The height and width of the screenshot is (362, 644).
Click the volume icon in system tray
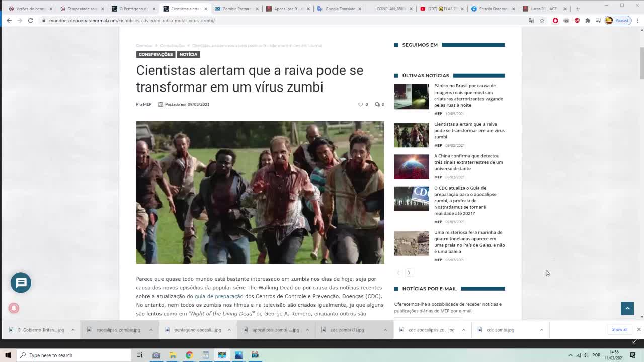pos(586,355)
